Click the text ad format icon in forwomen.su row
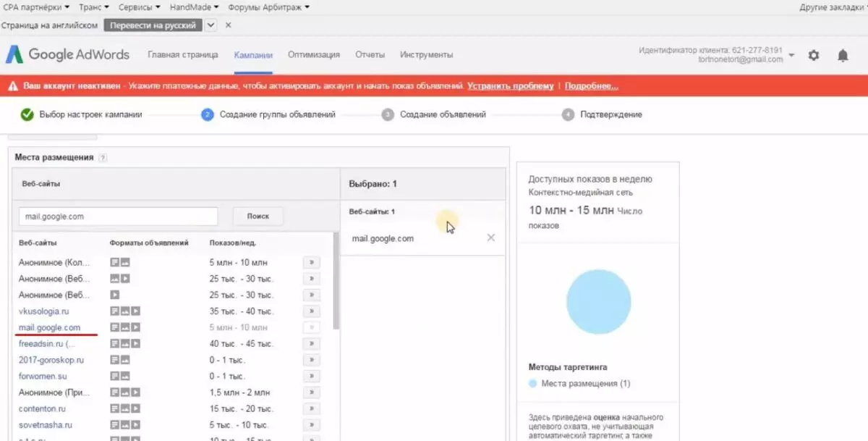 (x=114, y=376)
